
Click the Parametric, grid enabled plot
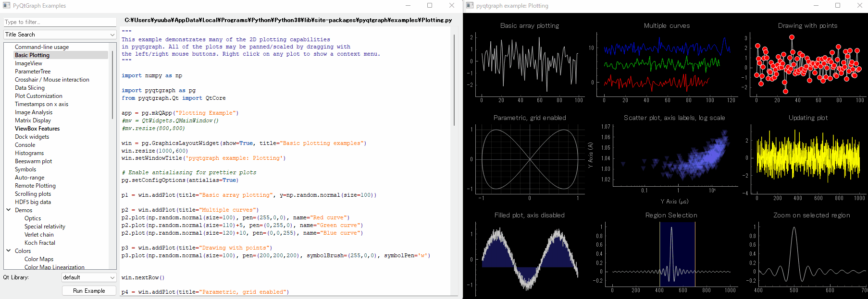pyautogui.click(x=530, y=159)
